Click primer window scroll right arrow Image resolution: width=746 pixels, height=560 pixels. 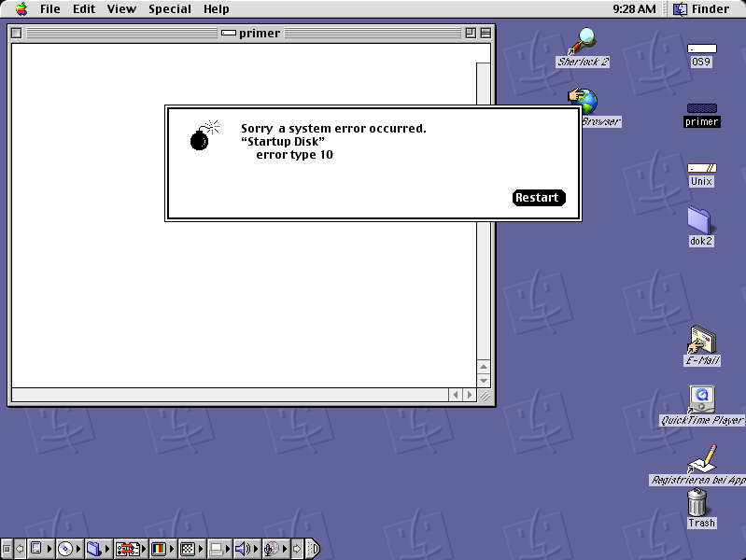[x=470, y=395]
